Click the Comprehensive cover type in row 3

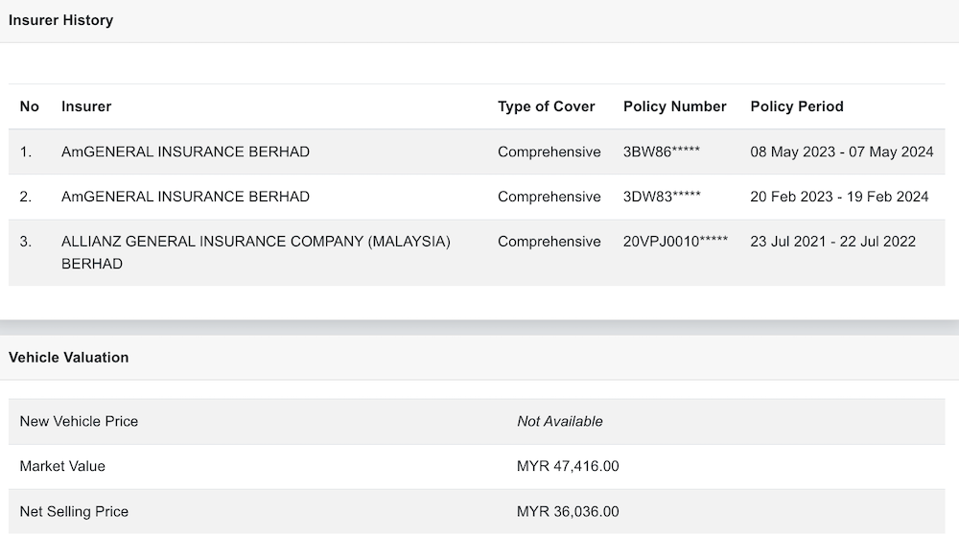click(x=549, y=242)
